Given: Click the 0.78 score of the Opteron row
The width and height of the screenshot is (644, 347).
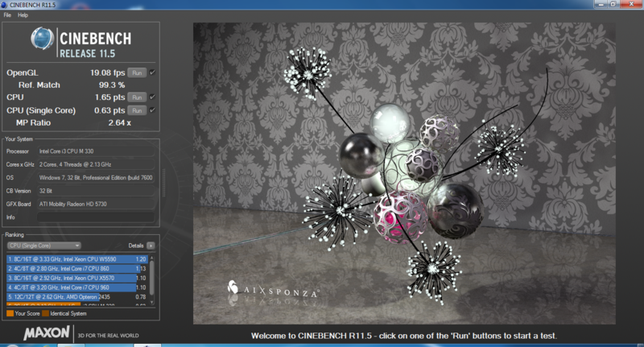Looking at the screenshot, I should [x=141, y=297].
